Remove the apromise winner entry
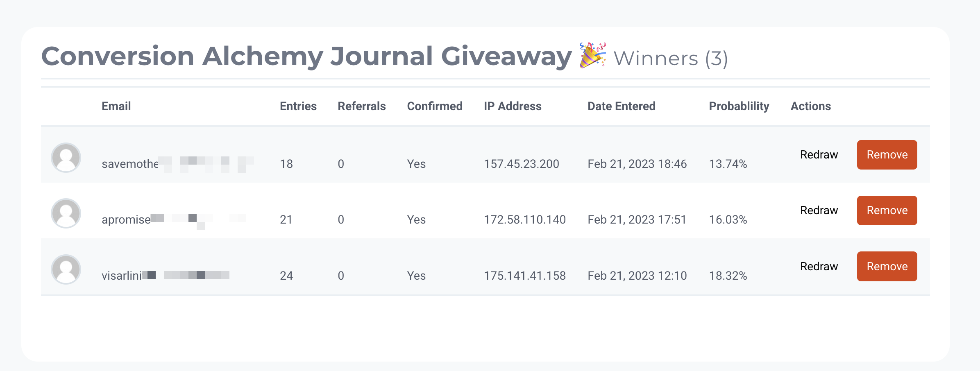The width and height of the screenshot is (980, 371). point(887,210)
